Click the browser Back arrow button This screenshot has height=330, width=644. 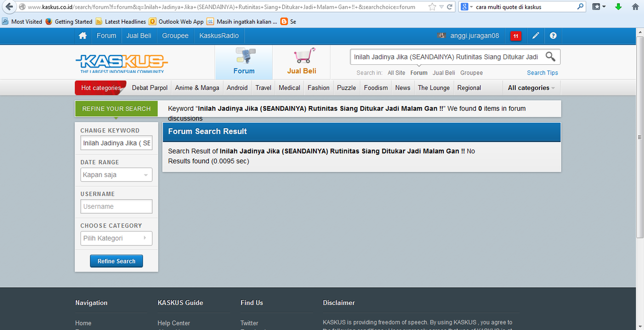click(9, 7)
